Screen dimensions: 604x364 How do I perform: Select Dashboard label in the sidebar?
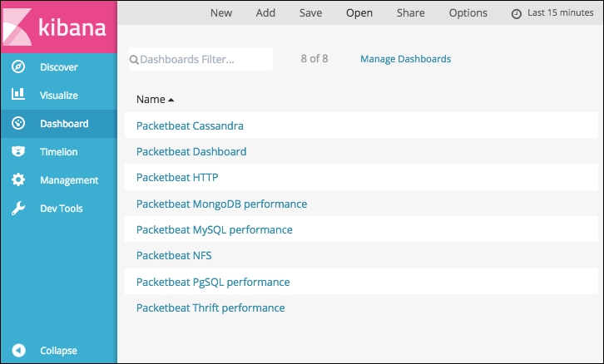pyautogui.click(x=64, y=124)
